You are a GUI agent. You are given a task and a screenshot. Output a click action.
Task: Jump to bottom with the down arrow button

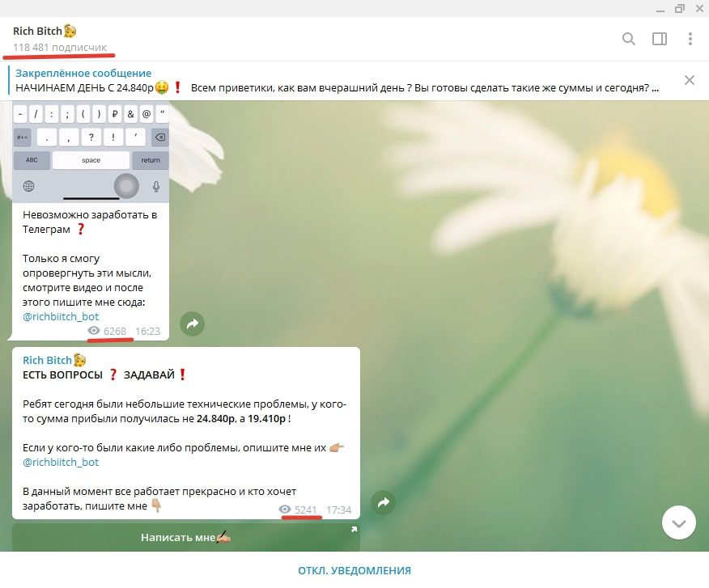[x=679, y=523]
